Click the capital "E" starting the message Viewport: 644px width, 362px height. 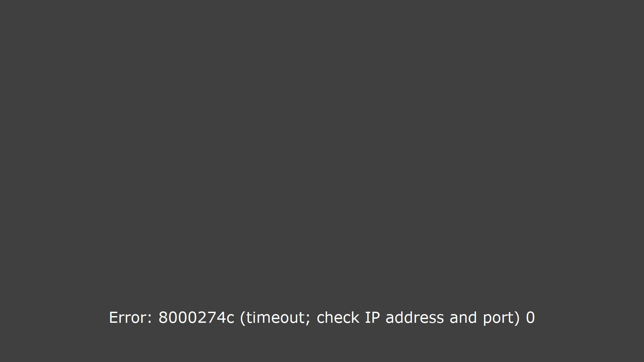click(x=113, y=317)
